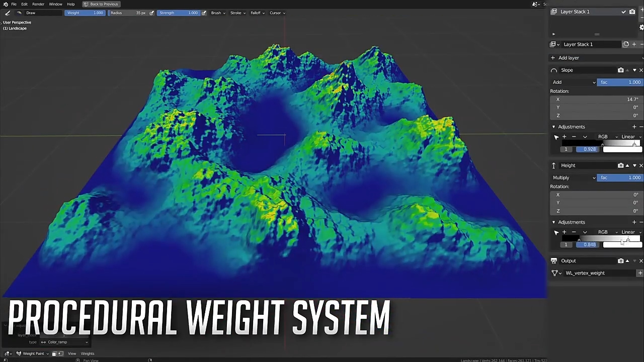Image resolution: width=644 pixels, height=362 pixels.
Task: Collapse Height Adjustments section
Action: click(554, 222)
